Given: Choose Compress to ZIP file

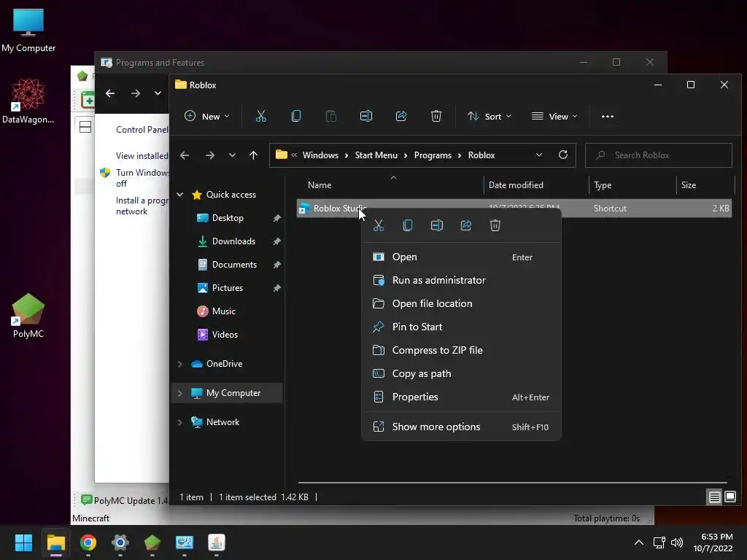Looking at the screenshot, I should [x=461, y=351].
